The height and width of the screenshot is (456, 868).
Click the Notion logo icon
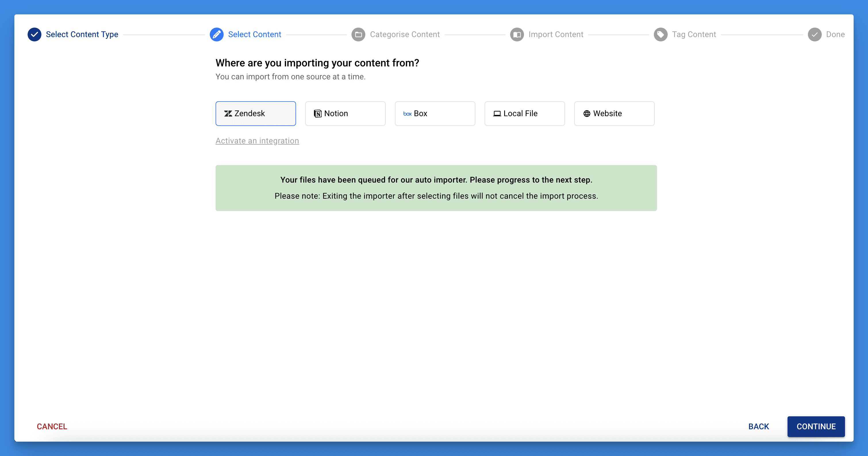click(x=317, y=114)
